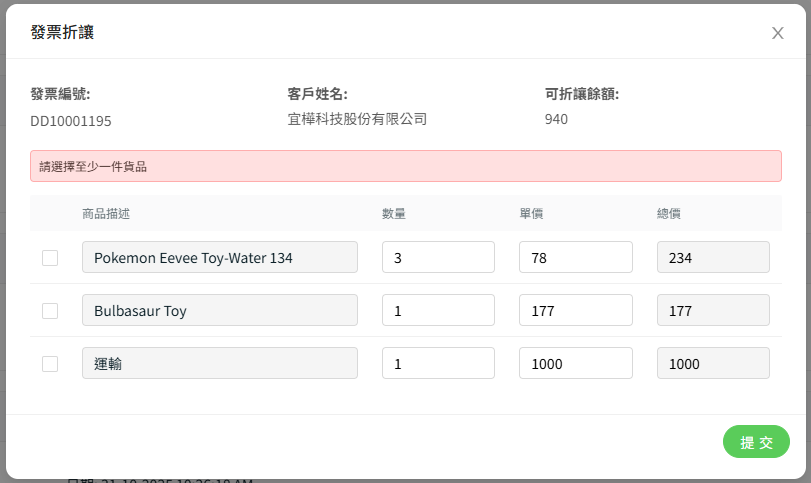
Task: Click the 運輸 description field
Action: tap(220, 363)
